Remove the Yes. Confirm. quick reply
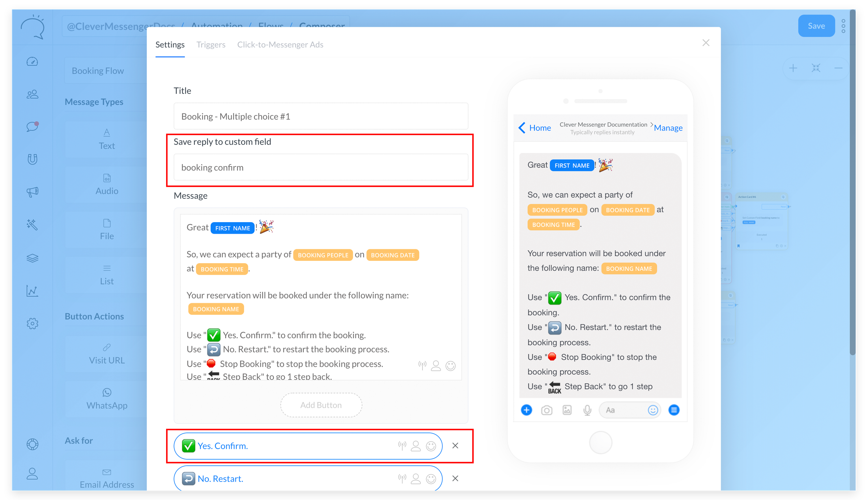868x500 pixels. coord(455,445)
